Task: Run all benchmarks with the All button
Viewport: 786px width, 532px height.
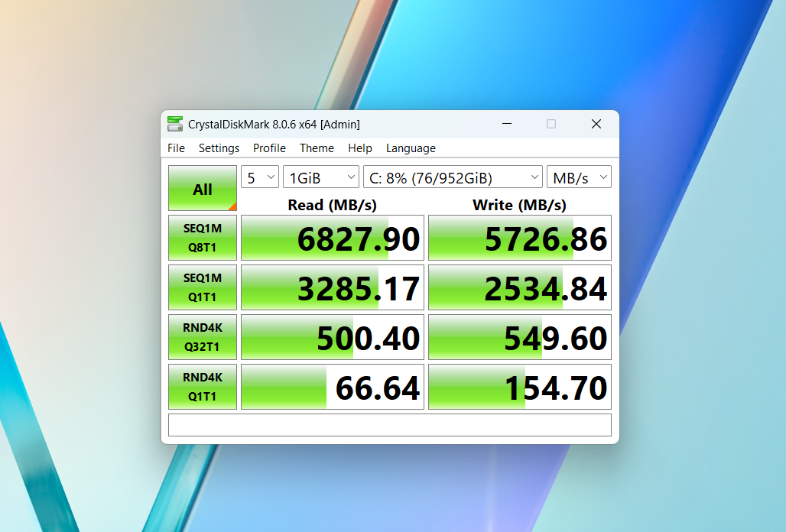Action: 203,188
